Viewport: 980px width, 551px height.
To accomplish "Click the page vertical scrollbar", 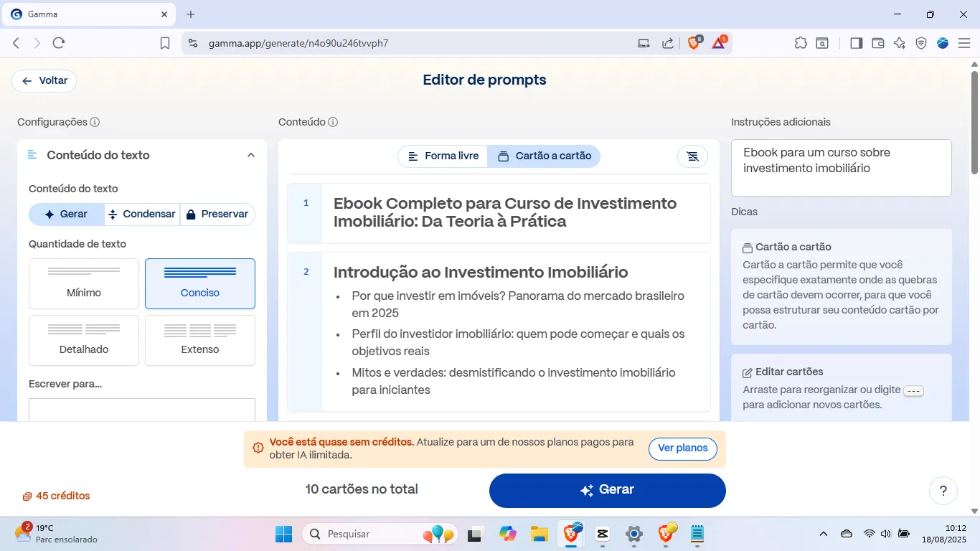I will [x=974, y=122].
